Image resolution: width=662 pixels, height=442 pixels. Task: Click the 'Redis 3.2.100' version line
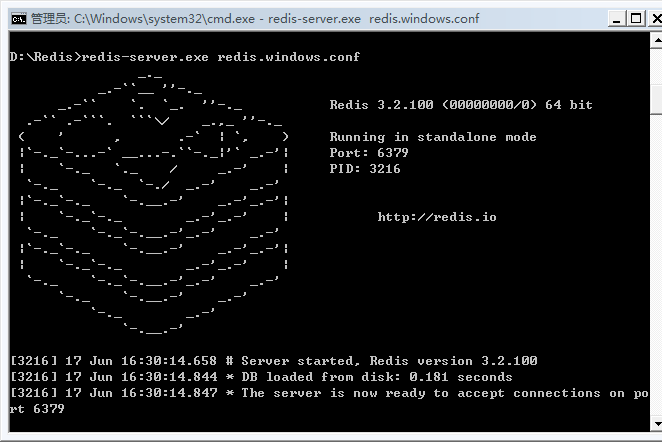461,105
